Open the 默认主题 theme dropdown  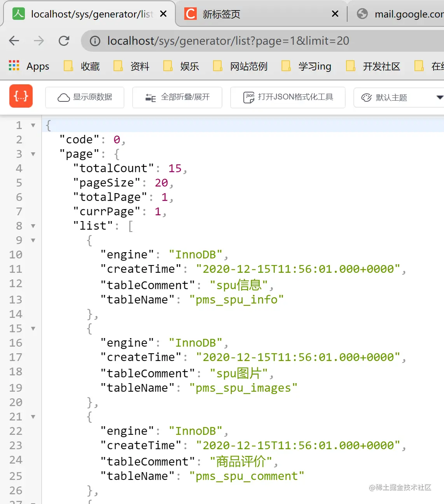[399, 97]
